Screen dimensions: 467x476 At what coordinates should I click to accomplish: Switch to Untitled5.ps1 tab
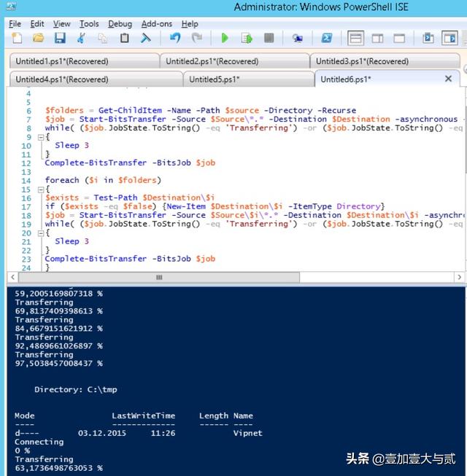pyautogui.click(x=249, y=79)
